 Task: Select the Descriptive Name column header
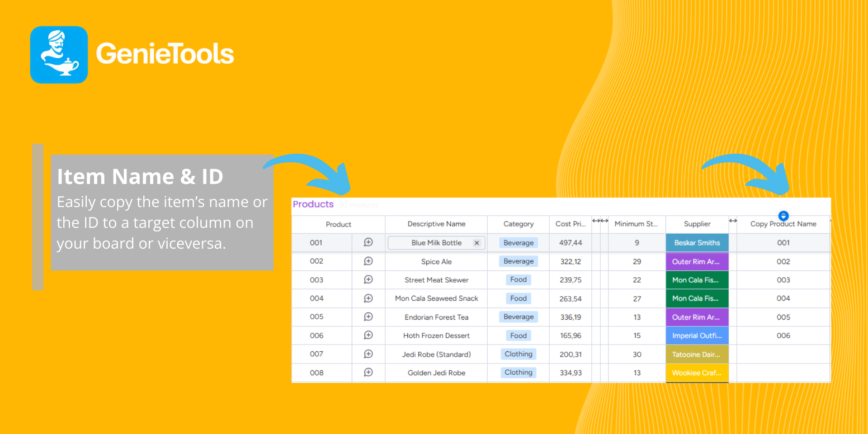(436, 224)
